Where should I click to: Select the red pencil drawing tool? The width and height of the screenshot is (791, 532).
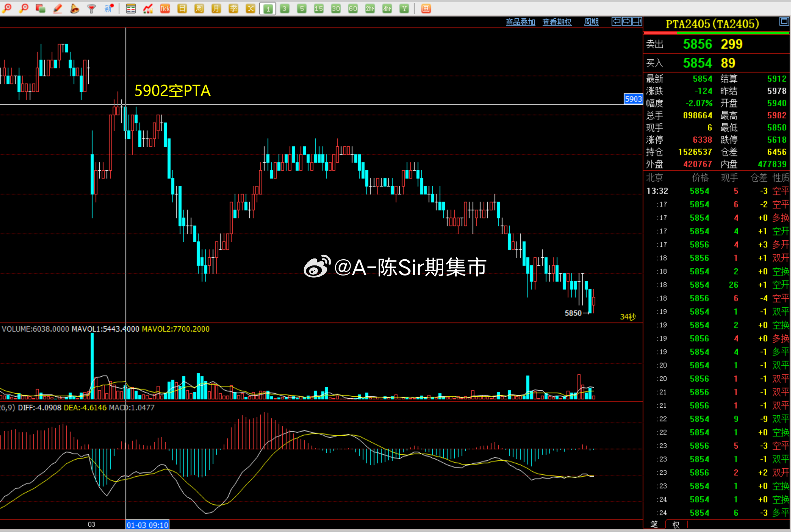tap(58, 8)
